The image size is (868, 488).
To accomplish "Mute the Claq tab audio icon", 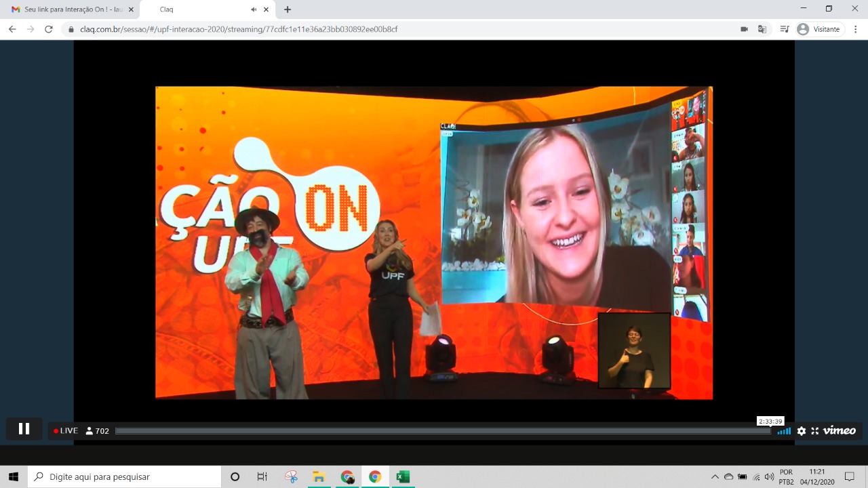I will (x=254, y=9).
